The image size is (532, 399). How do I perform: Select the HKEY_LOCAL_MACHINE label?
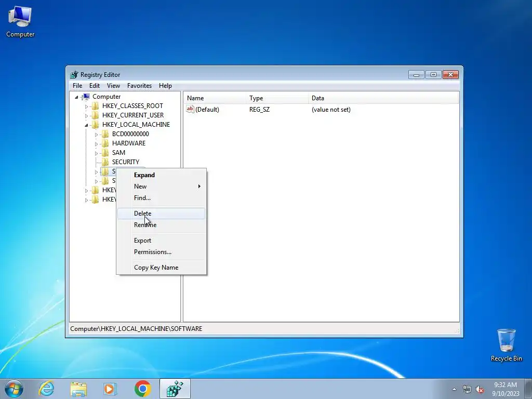pos(136,125)
